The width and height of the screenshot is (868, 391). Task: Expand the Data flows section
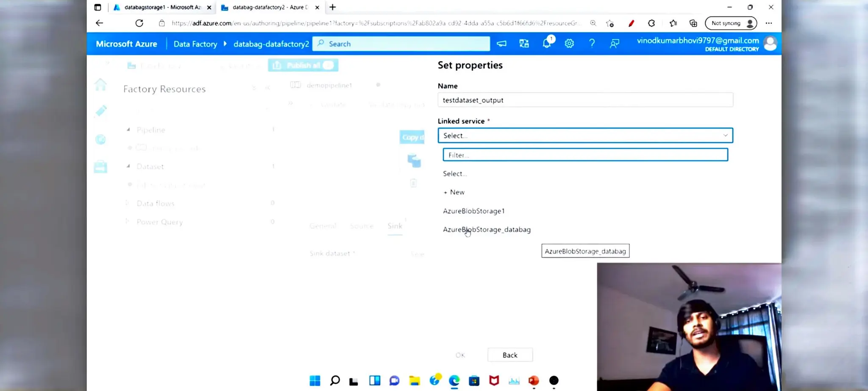(127, 203)
